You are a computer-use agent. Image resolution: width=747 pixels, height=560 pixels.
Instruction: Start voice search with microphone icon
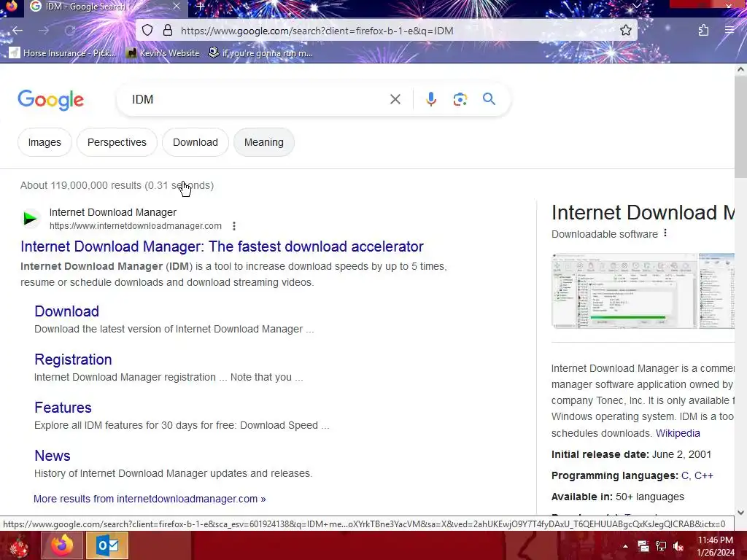coord(430,99)
